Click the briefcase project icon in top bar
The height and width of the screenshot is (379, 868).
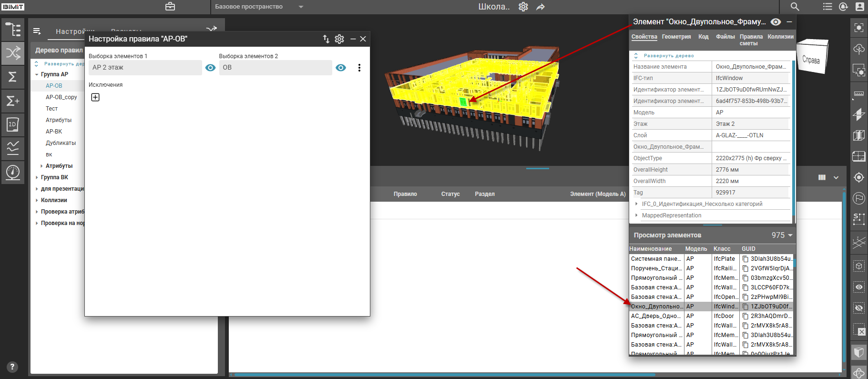click(x=170, y=7)
